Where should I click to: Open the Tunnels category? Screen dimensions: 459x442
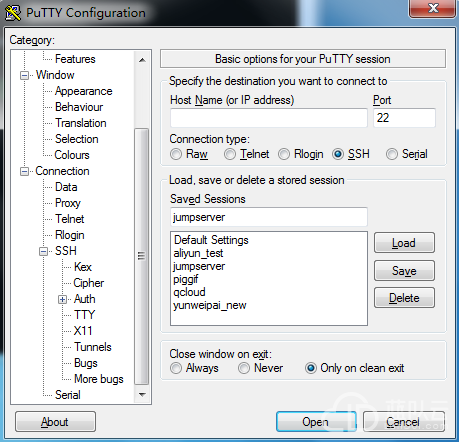click(93, 347)
